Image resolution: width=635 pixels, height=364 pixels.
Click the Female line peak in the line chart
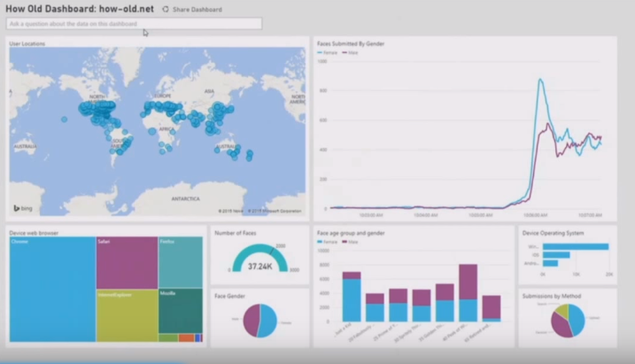point(540,80)
